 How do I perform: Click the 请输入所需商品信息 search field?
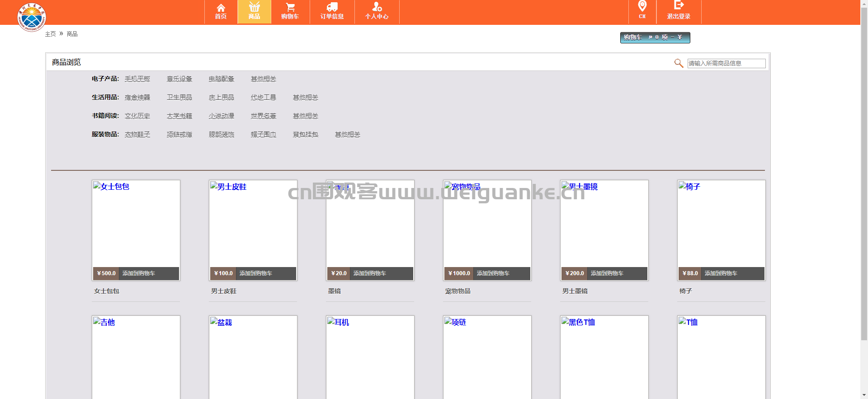726,63
